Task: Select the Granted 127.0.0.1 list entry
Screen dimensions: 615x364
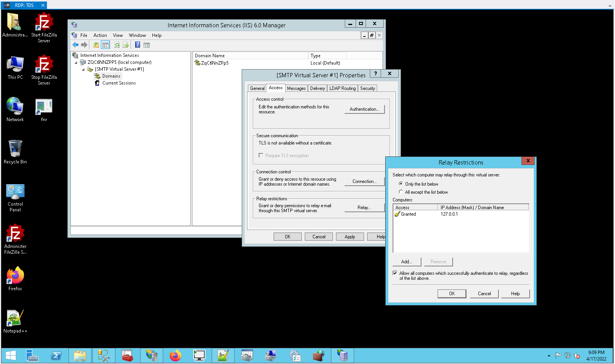Action: click(x=461, y=214)
